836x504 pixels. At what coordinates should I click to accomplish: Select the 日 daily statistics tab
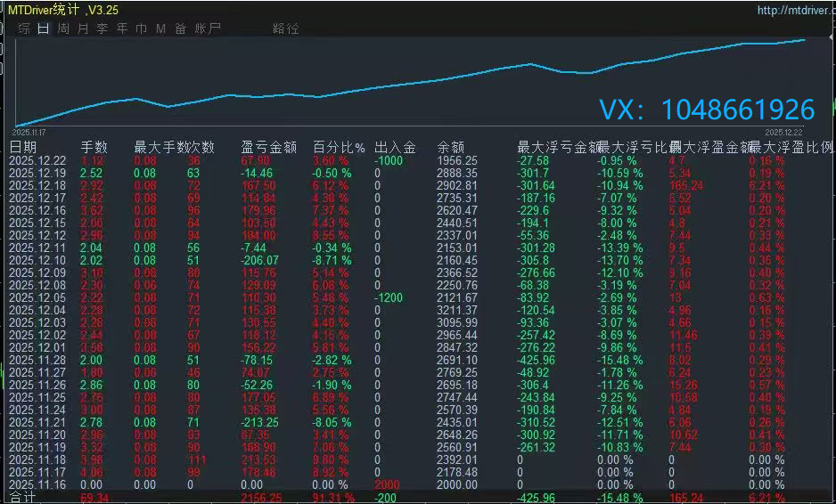44,28
